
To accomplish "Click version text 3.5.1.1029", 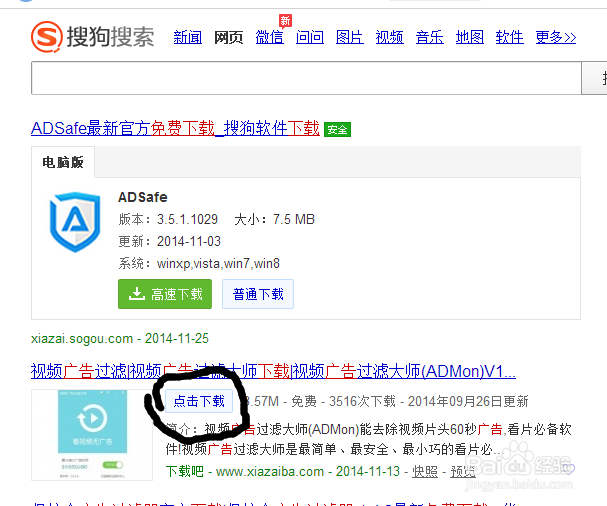I will click(187, 220).
